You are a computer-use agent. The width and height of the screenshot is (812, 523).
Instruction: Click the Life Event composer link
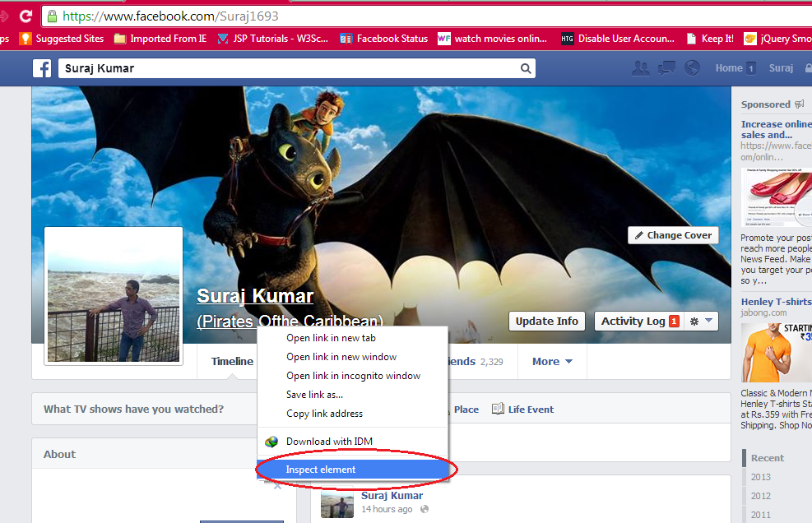(531, 409)
